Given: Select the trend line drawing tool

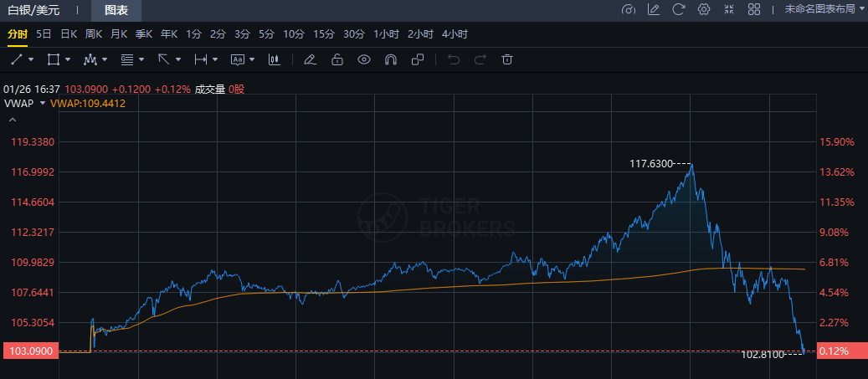Looking at the screenshot, I should click(x=17, y=59).
